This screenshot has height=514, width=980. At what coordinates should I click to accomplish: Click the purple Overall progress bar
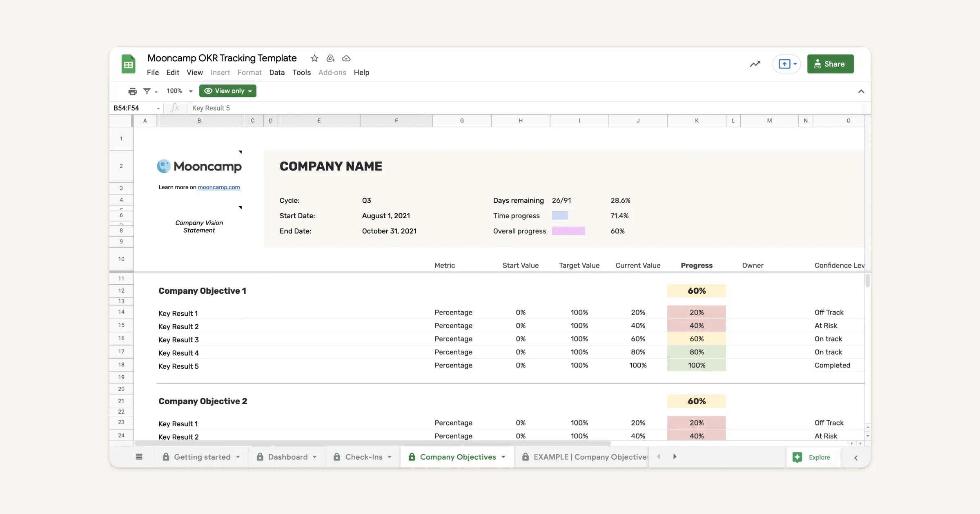[x=568, y=231]
